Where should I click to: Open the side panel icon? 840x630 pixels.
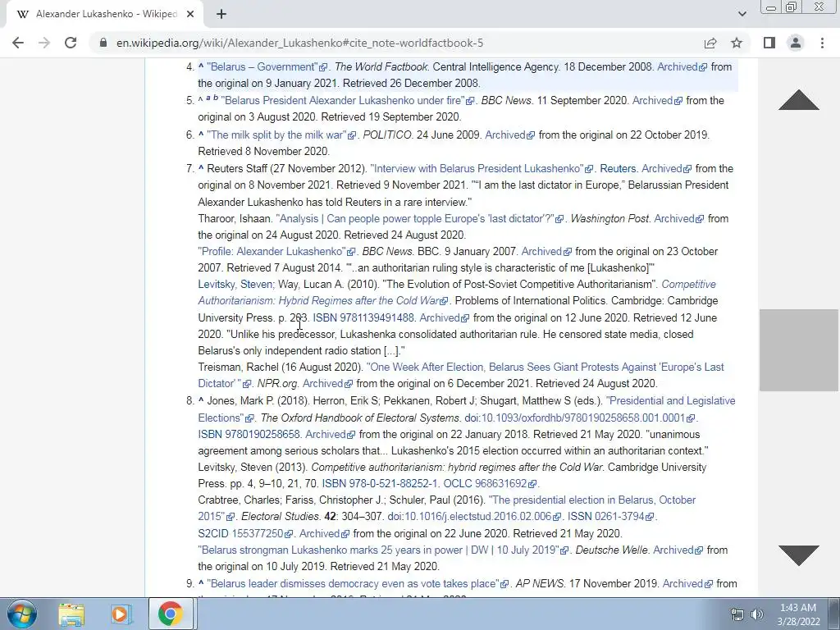coord(769,43)
